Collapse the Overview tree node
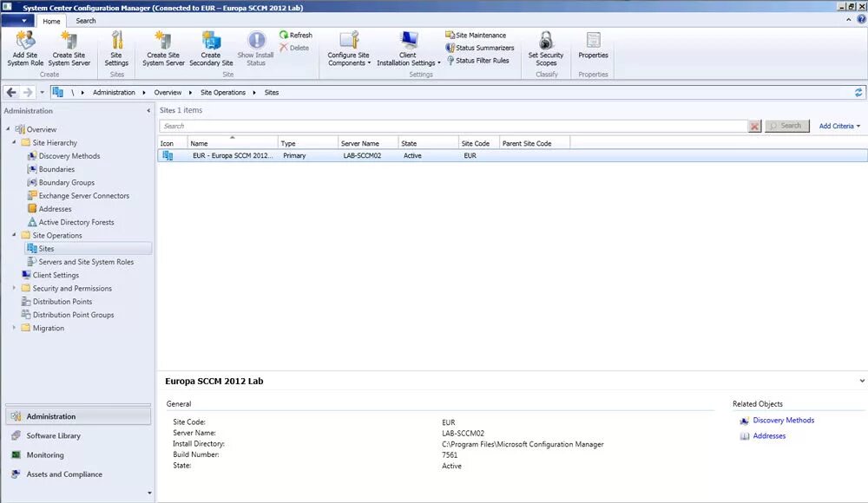Screen dimensions: 868x503 pyautogui.click(x=8, y=129)
